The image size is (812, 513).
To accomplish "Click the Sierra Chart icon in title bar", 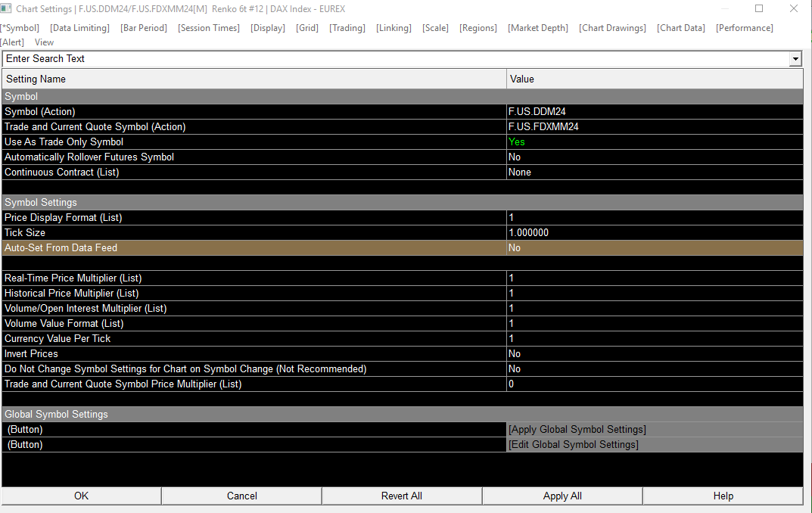I will coord(8,9).
